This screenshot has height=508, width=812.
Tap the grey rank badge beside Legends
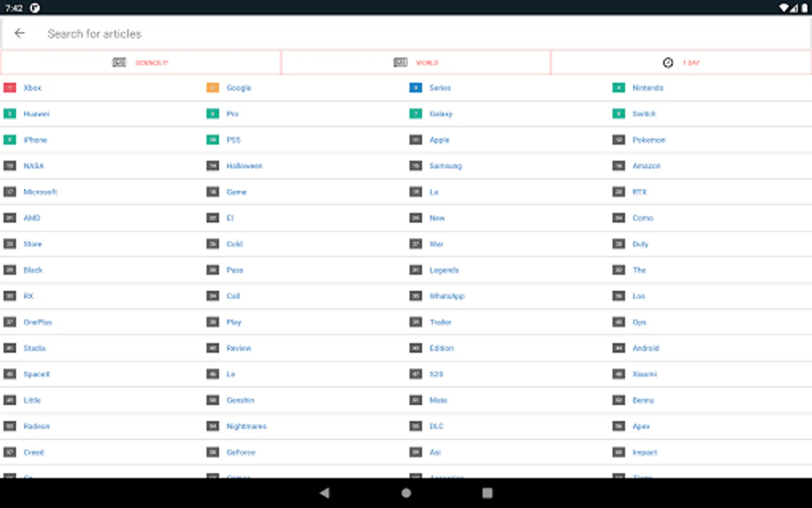416,270
